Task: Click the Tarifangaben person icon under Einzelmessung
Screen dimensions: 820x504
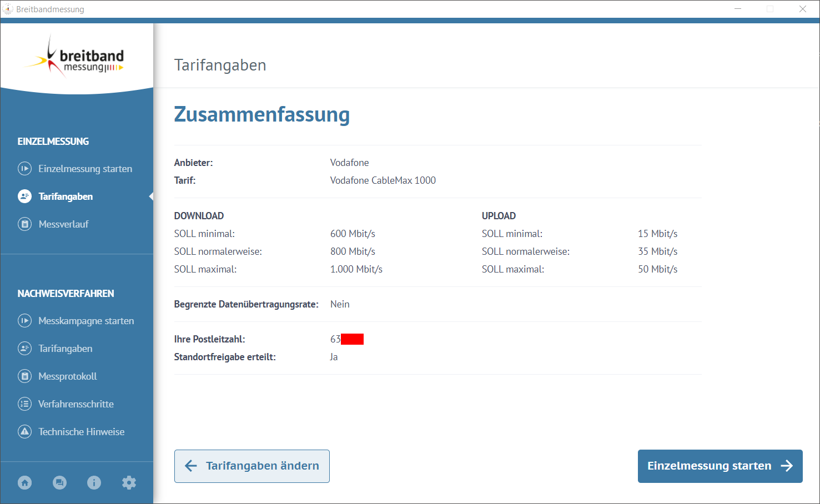Action: pos(24,196)
